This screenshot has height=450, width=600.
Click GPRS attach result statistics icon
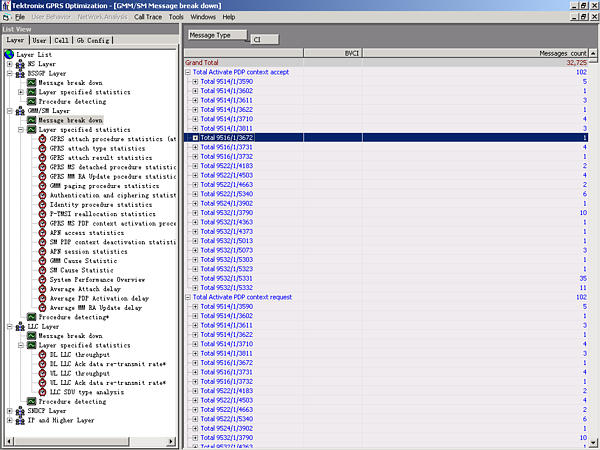tap(42, 158)
